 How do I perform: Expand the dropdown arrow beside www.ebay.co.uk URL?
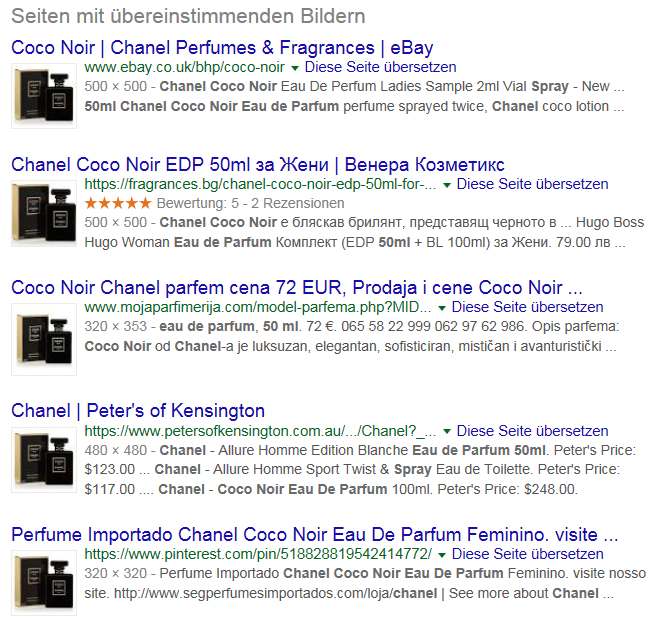(x=295, y=68)
